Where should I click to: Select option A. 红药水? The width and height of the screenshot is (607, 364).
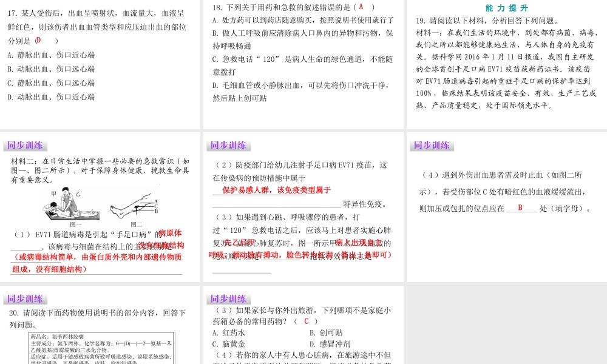[229, 332]
